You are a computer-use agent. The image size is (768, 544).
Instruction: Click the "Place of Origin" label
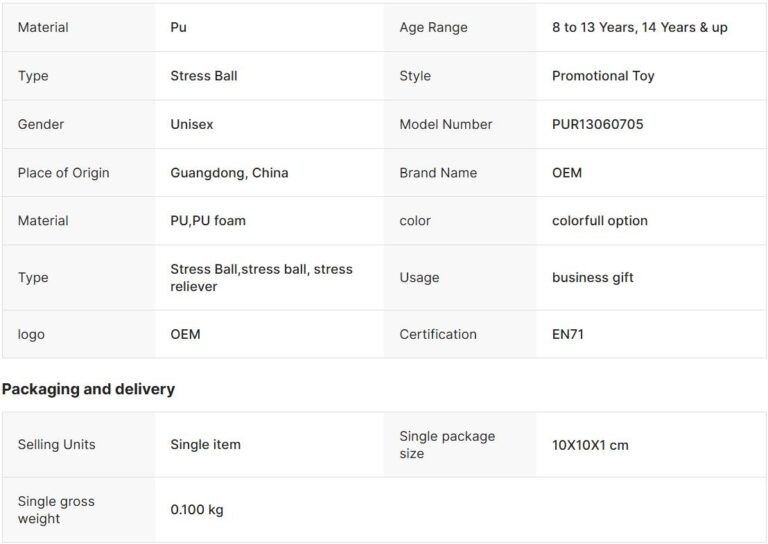[x=63, y=173]
